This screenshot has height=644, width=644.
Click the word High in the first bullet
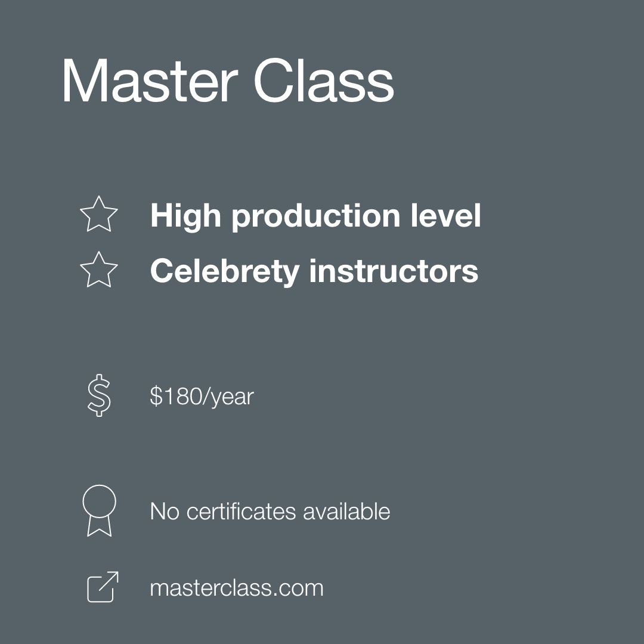(185, 216)
